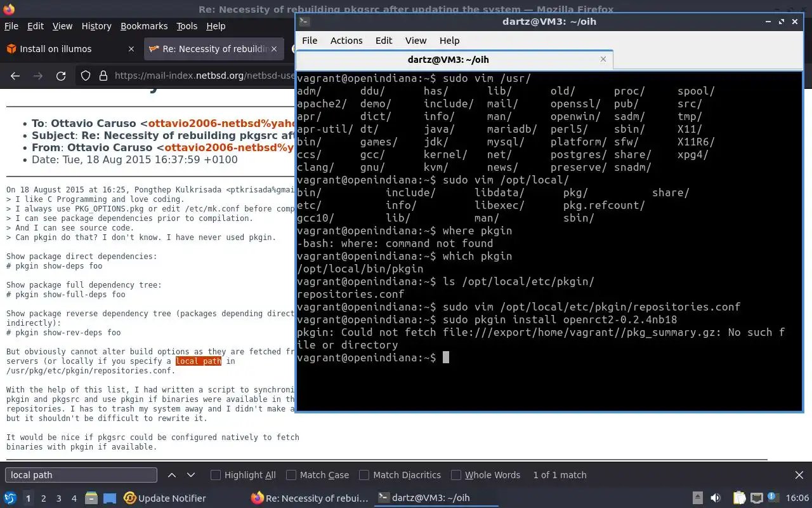812x508 pixels.
Task: Switch to the Install on illumos tab
Action: coord(71,49)
